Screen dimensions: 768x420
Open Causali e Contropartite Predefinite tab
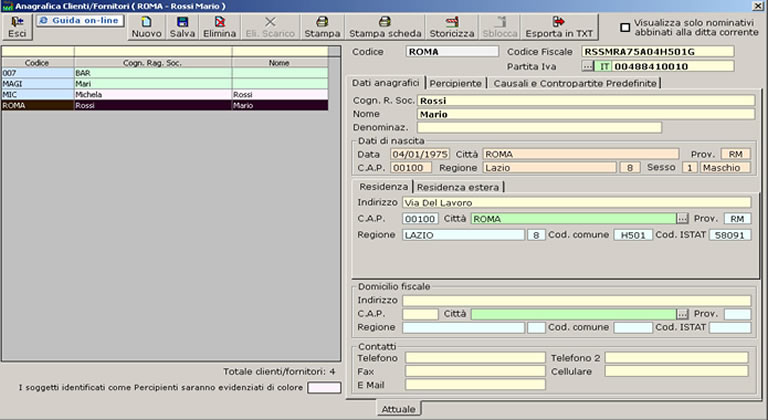(575, 83)
